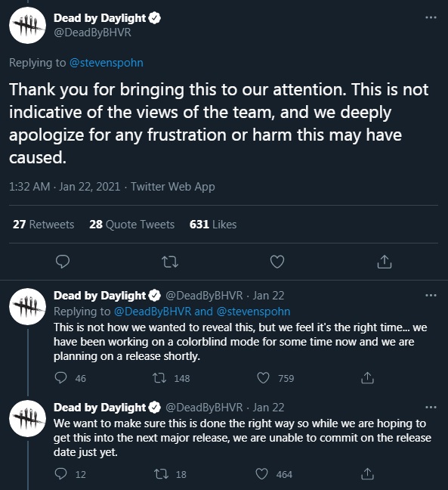448x490 pixels.
Task: Reply to the colorblind mode tweet with 46 replies
Action: [x=60, y=378]
